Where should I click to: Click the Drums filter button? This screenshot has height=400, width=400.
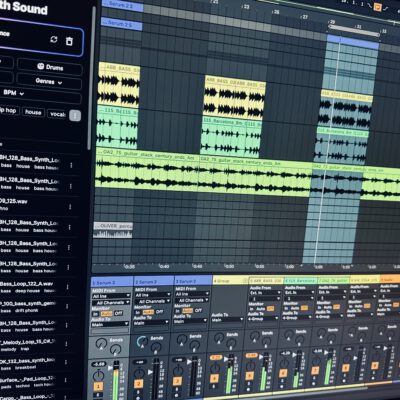point(50,67)
